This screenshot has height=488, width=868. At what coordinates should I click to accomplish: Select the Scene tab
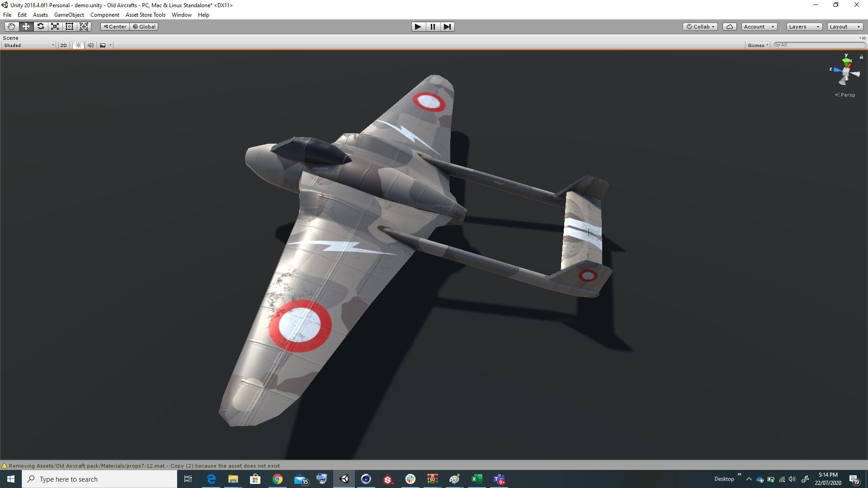[x=10, y=38]
